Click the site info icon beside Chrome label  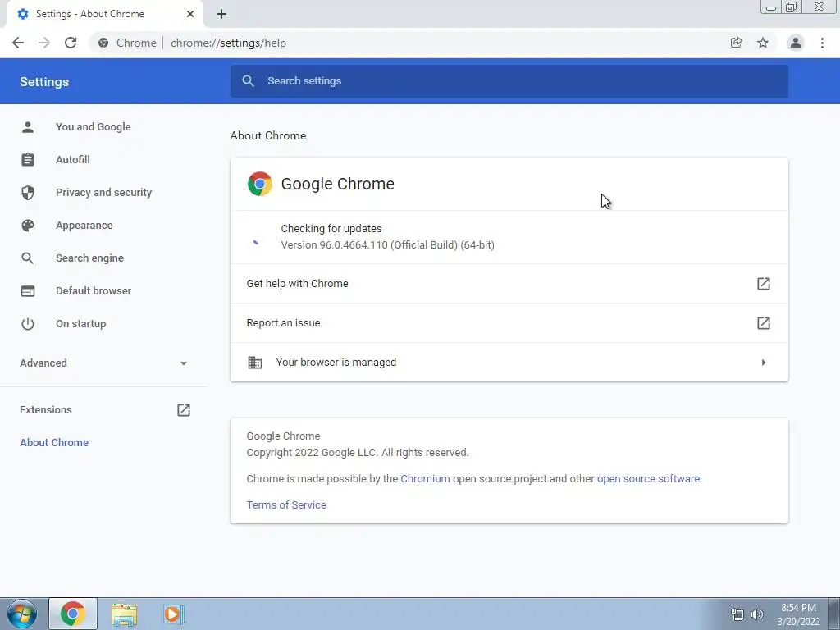(103, 43)
